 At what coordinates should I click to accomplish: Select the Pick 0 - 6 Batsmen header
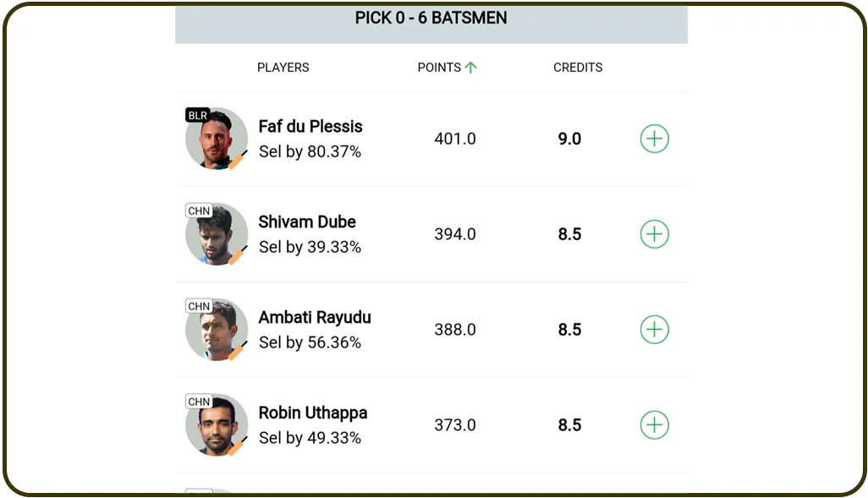point(431,18)
